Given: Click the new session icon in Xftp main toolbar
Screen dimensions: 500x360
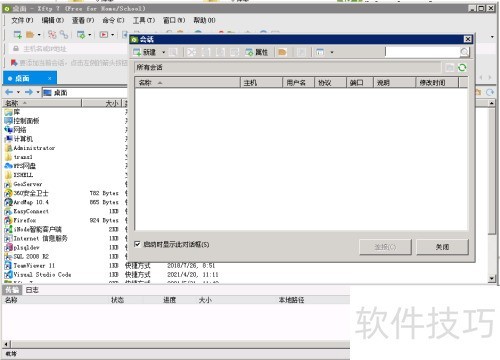Looking at the screenshot, I should point(18,34).
